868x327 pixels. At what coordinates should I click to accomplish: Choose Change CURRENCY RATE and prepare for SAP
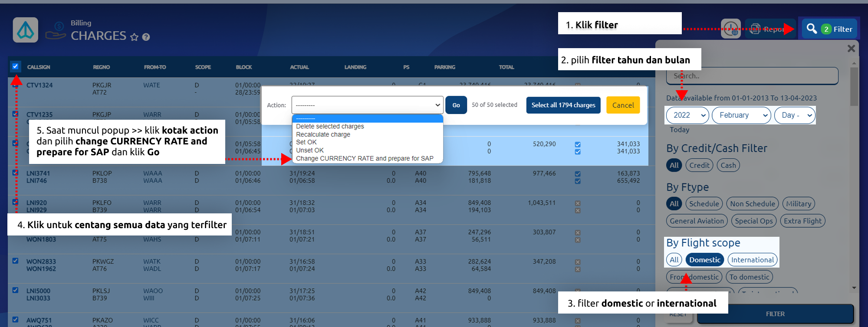pos(365,158)
